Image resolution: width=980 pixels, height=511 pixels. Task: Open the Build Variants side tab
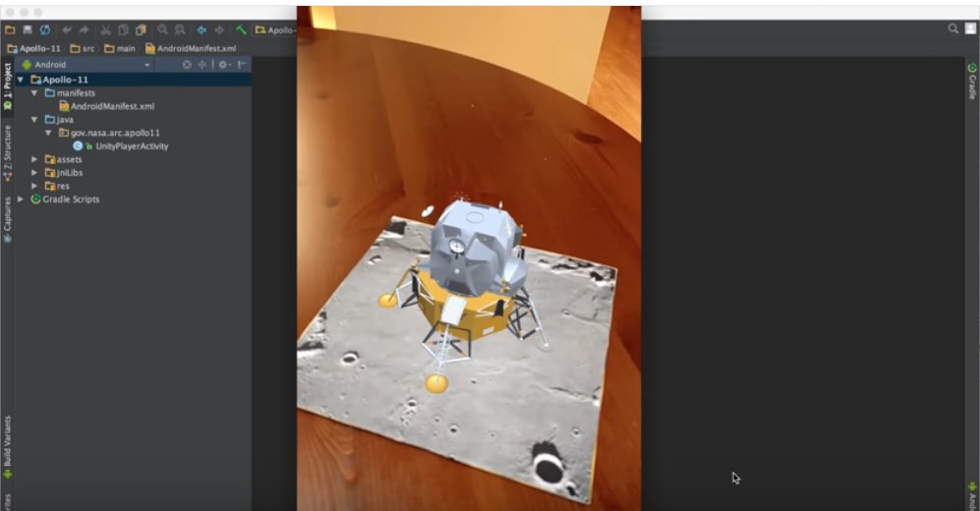pyautogui.click(x=8, y=447)
